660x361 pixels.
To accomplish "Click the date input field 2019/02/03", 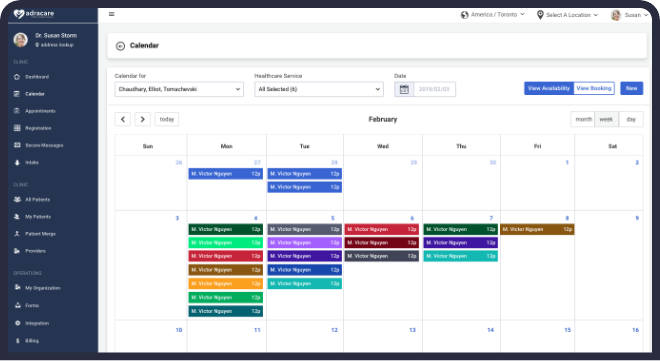I will [x=434, y=89].
